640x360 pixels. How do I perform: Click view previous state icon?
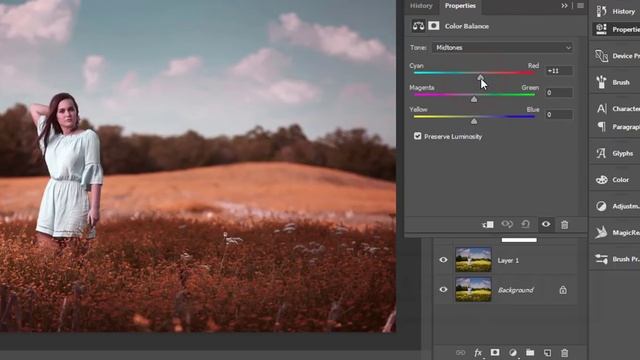(507, 224)
